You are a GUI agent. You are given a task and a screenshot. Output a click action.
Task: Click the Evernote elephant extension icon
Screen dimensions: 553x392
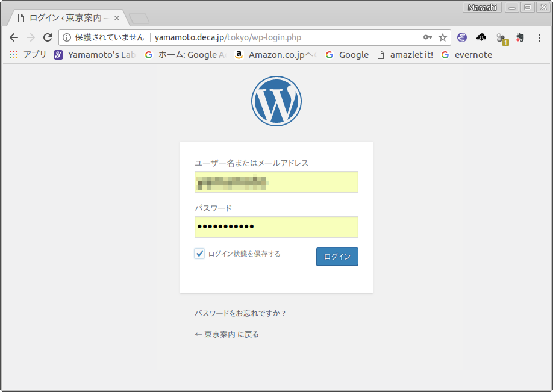tap(520, 37)
